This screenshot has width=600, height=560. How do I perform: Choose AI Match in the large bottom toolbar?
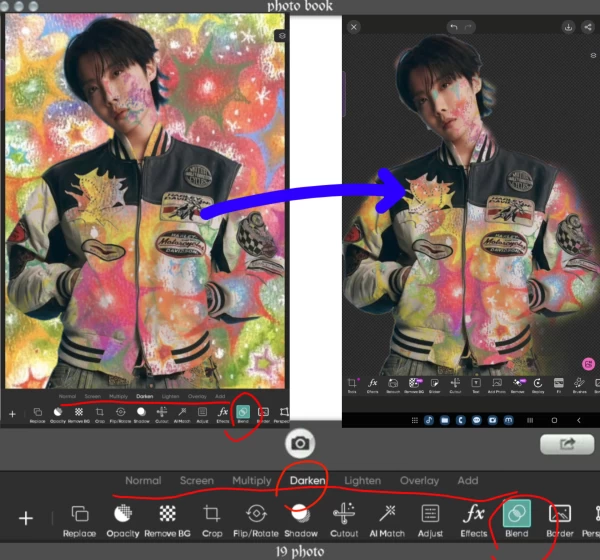point(387,521)
